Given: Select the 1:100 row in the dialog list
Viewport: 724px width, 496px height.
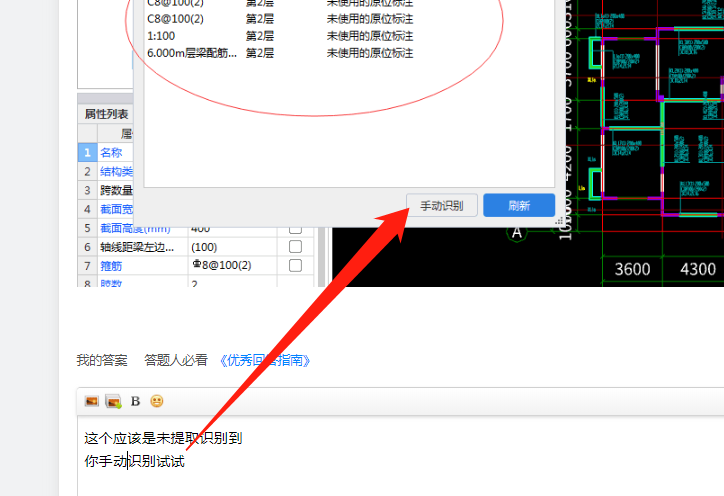Looking at the screenshot, I should pos(349,36).
